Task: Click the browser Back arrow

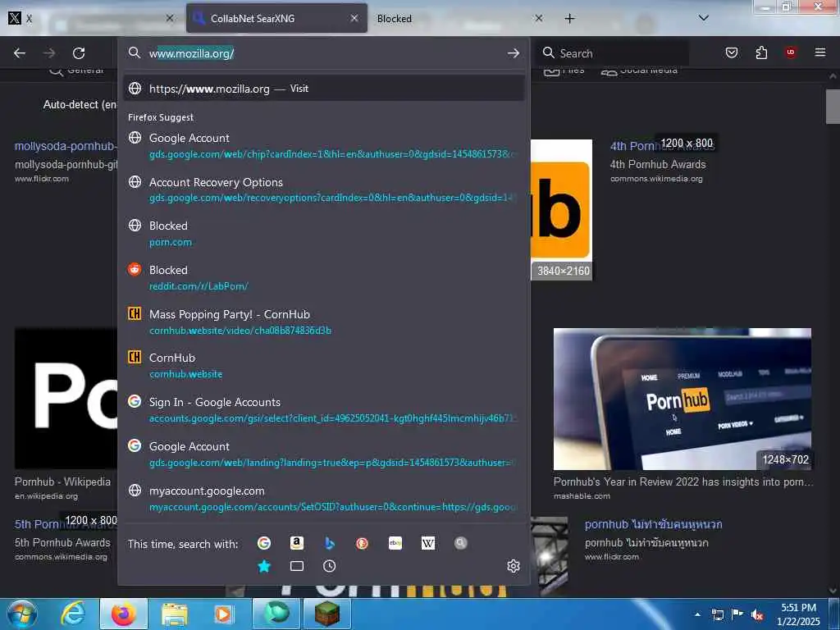Action: [20, 53]
